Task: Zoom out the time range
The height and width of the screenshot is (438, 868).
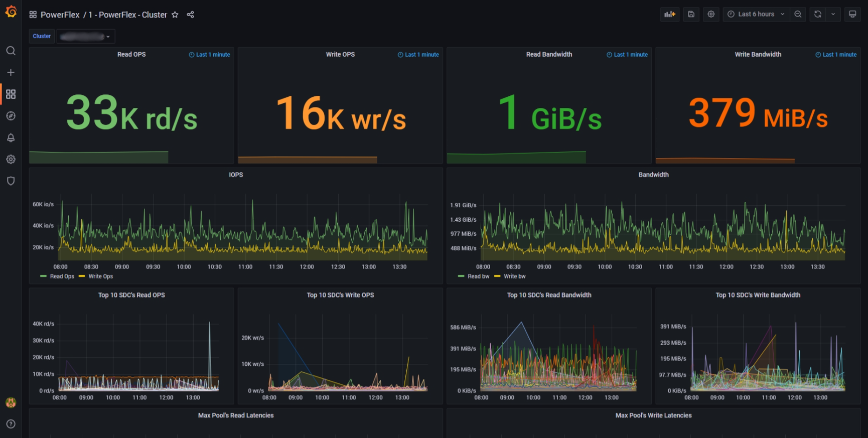Action: point(798,14)
